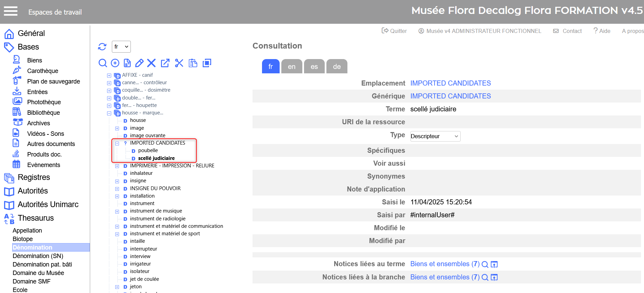This screenshot has width=644, height=293.
Task: Open IMPORTED CANDIDATES link next to Emplacement
Action: [x=450, y=83]
